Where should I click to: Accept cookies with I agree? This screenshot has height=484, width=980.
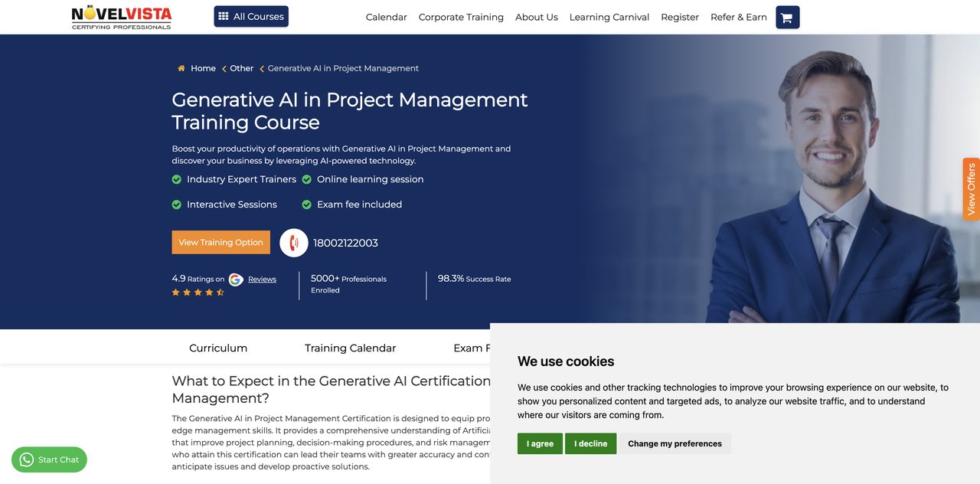540,443
